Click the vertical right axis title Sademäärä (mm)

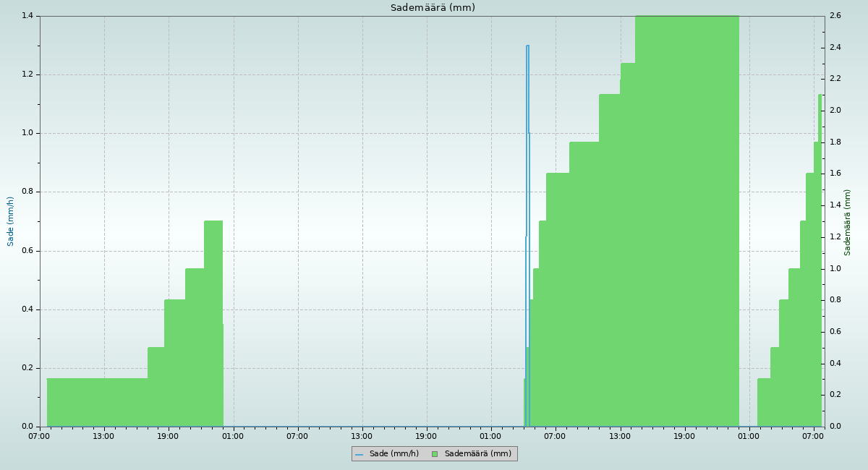click(x=847, y=222)
